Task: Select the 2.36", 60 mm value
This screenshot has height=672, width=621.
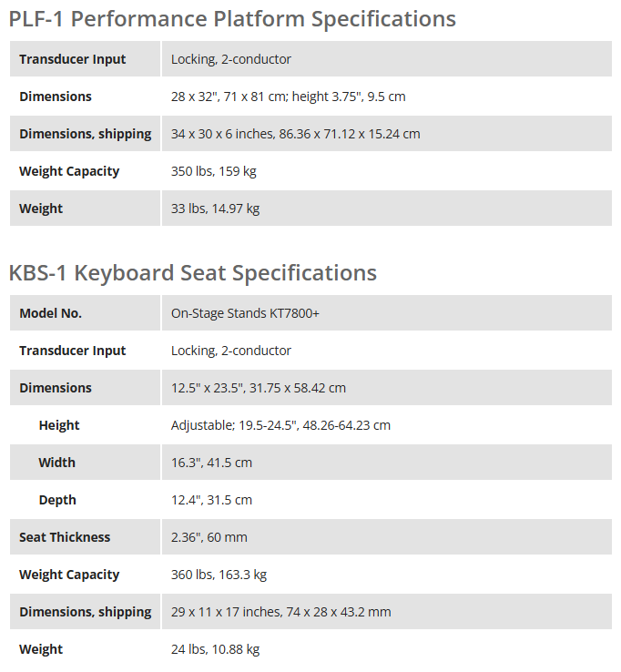Action: click(x=209, y=537)
